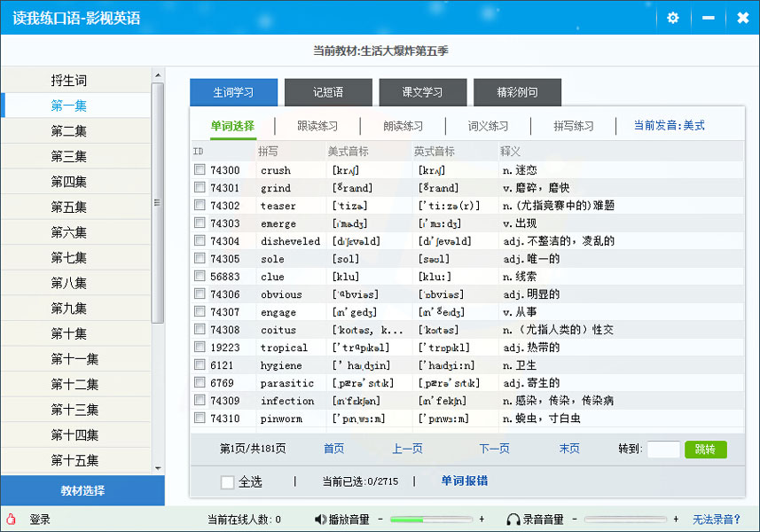Open the 跟读练习 sub-tab

click(x=317, y=126)
